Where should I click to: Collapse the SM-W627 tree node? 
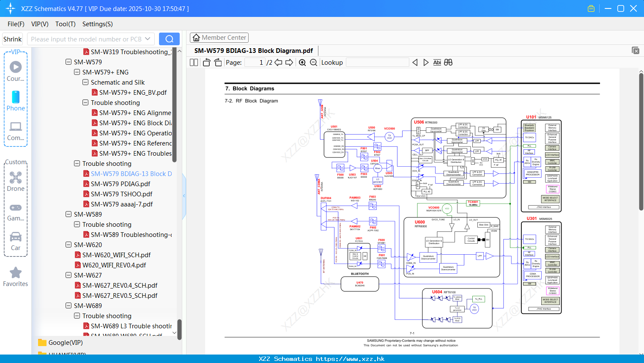point(69,275)
